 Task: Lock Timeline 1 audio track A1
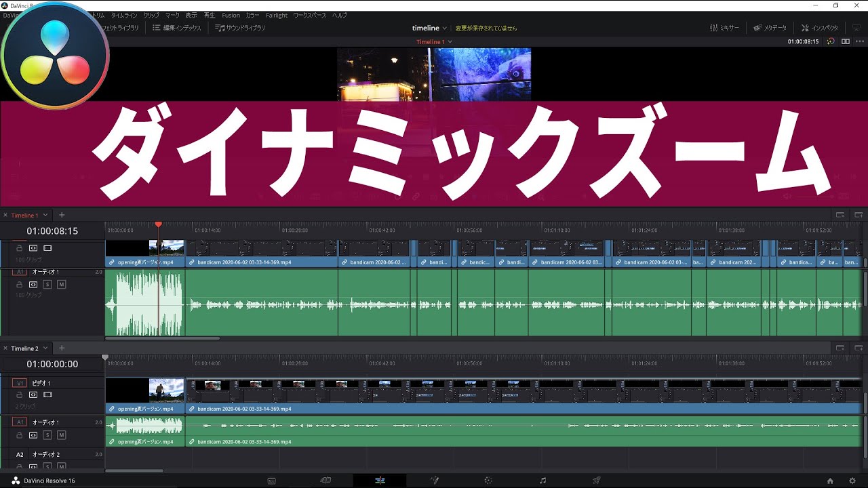[20, 285]
